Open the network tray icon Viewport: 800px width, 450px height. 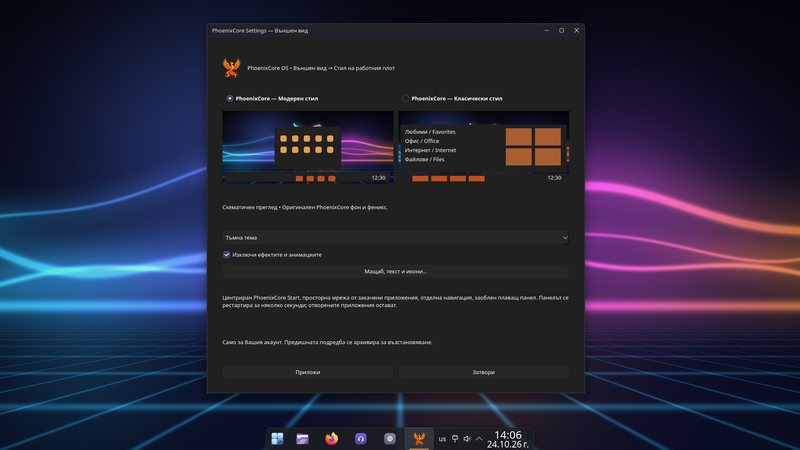[455, 439]
